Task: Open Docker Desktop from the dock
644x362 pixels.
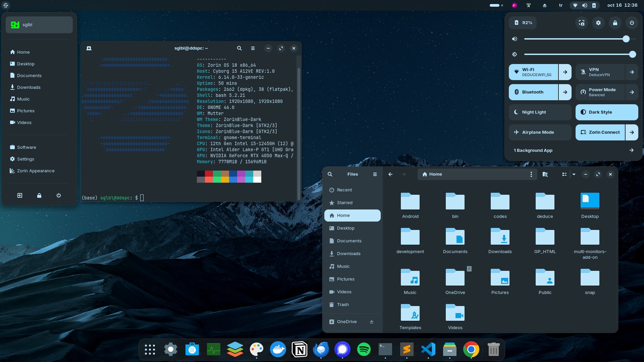Action: [x=278, y=350]
